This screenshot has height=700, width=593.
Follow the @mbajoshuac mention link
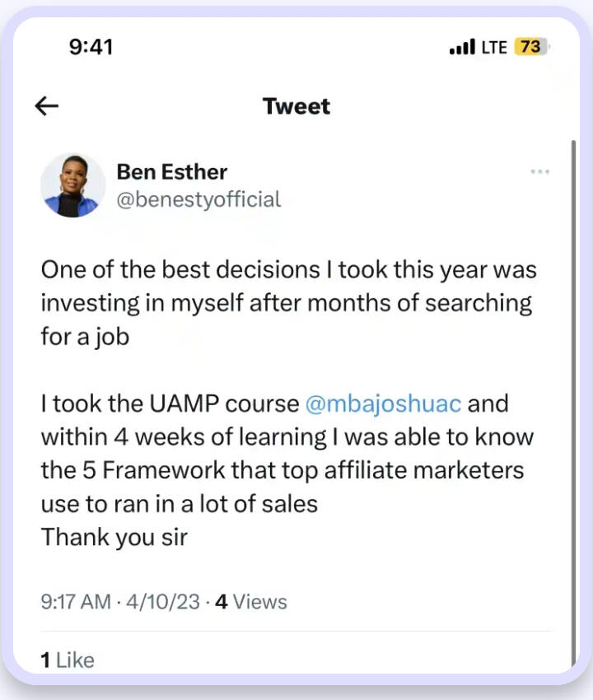point(384,404)
